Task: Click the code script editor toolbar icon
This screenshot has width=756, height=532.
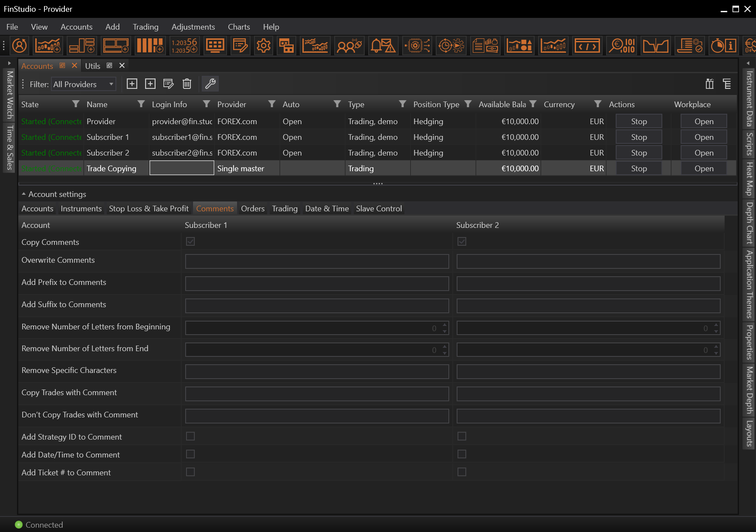Action: coord(587,46)
